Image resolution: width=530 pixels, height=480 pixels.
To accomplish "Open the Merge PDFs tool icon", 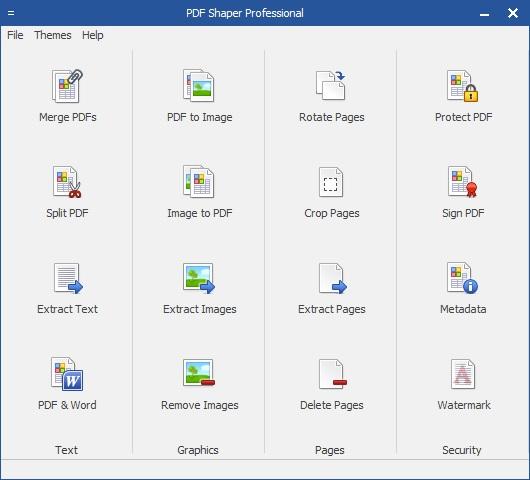I will click(67, 86).
